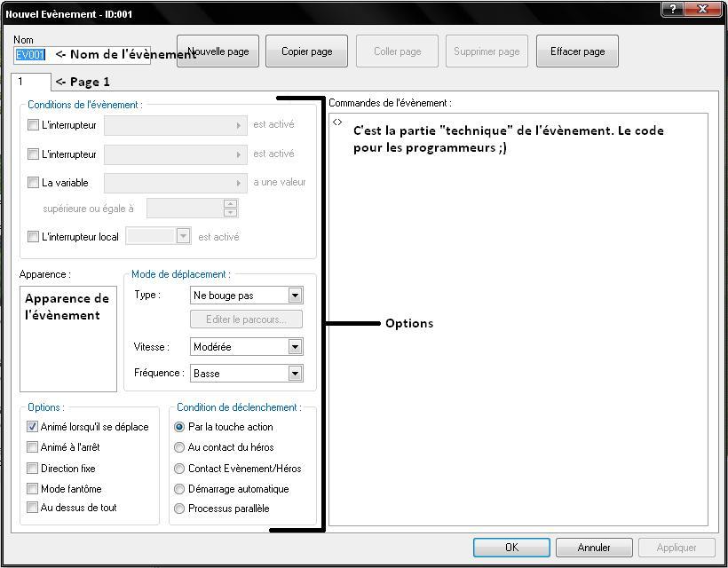Open the movement Type dropdown
728x568 pixels.
pos(295,296)
